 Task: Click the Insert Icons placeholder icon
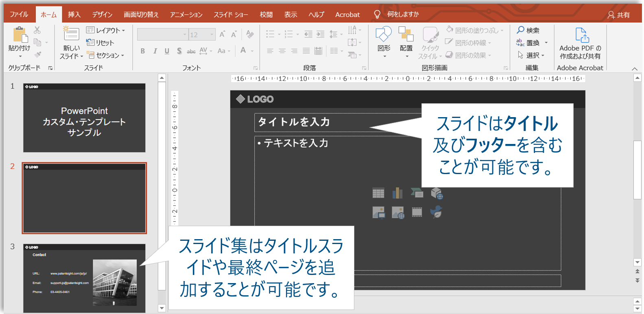[436, 212]
